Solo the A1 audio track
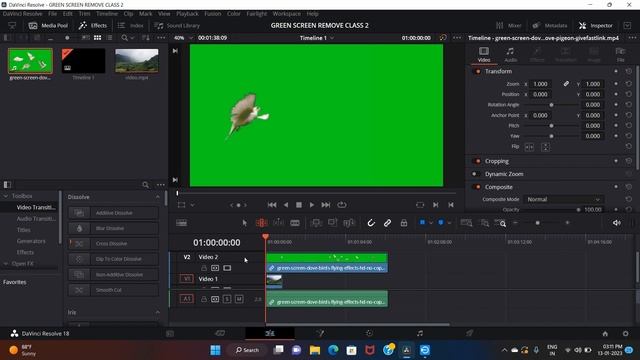Viewport: 640px width, 360px height. (x=227, y=299)
